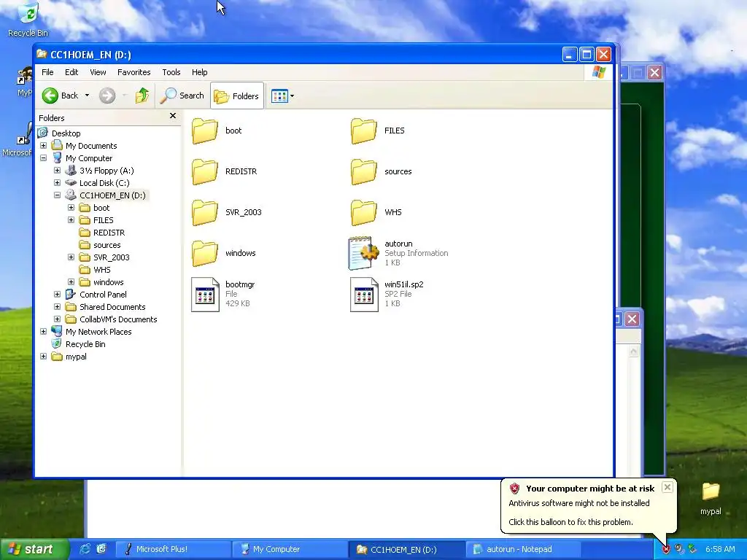This screenshot has width=747, height=560.
Task: Select the sources folder icon in file pane
Action: pyautogui.click(x=363, y=172)
